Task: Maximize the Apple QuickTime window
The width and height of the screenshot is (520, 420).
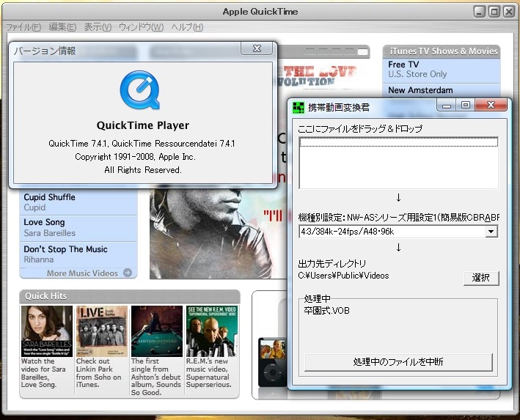Action: [494, 12]
